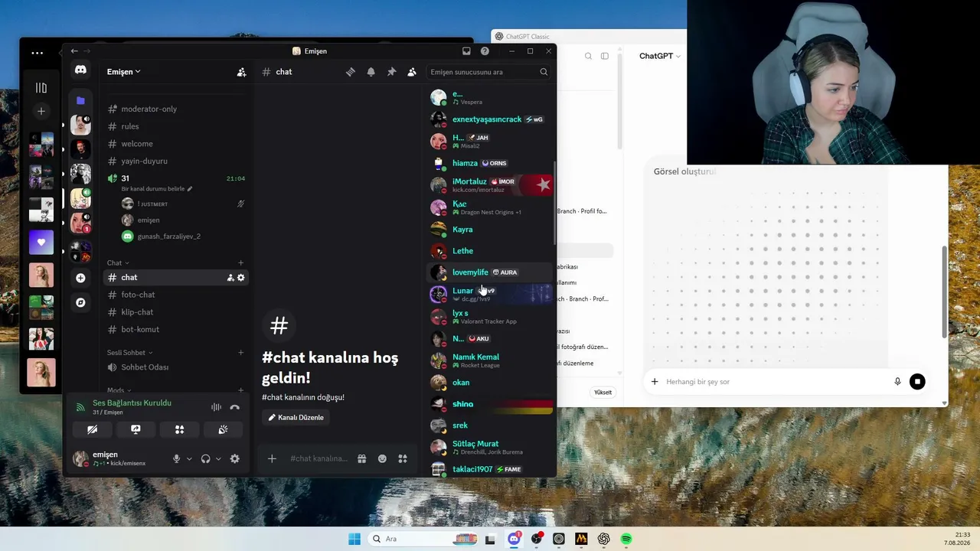Screen dimensions: 980x551
Task: Click the Emişen server search field
Action: point(488,72)
